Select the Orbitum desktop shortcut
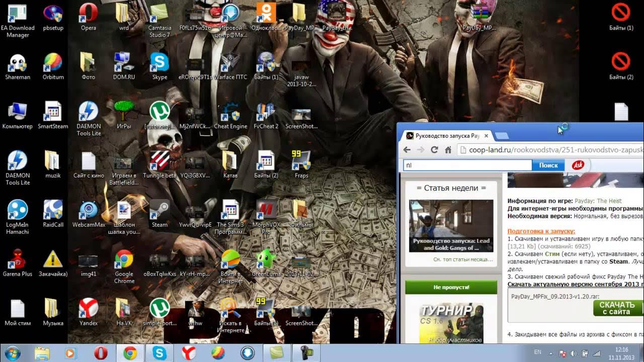This screenshot has width=644, height=362. click(x=53, y=67)
